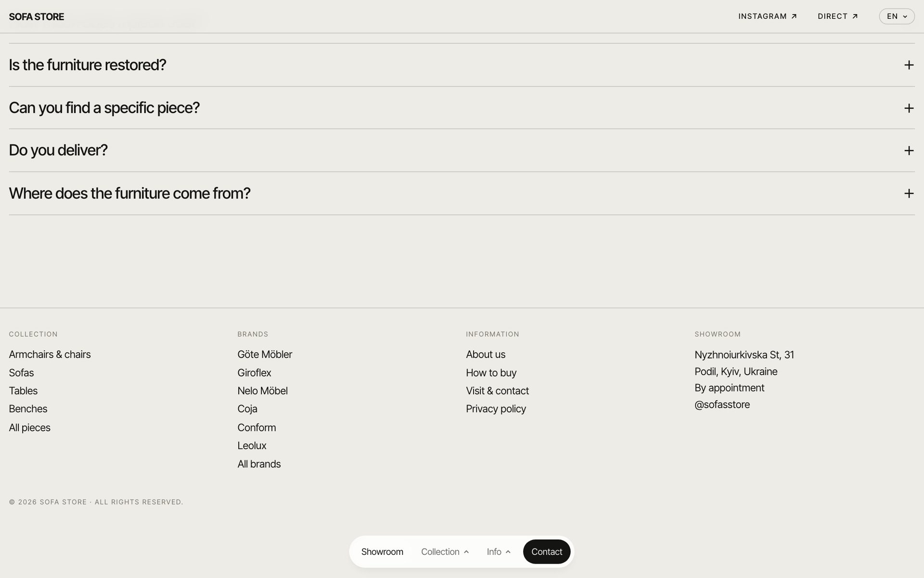Open Nelo Möbel brand link

click(x=262, y=391)
